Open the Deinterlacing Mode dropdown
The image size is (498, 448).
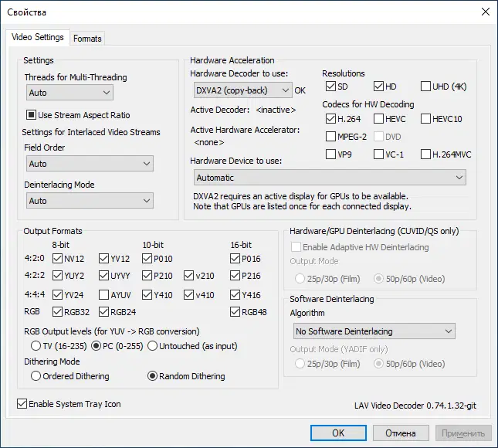89,201
